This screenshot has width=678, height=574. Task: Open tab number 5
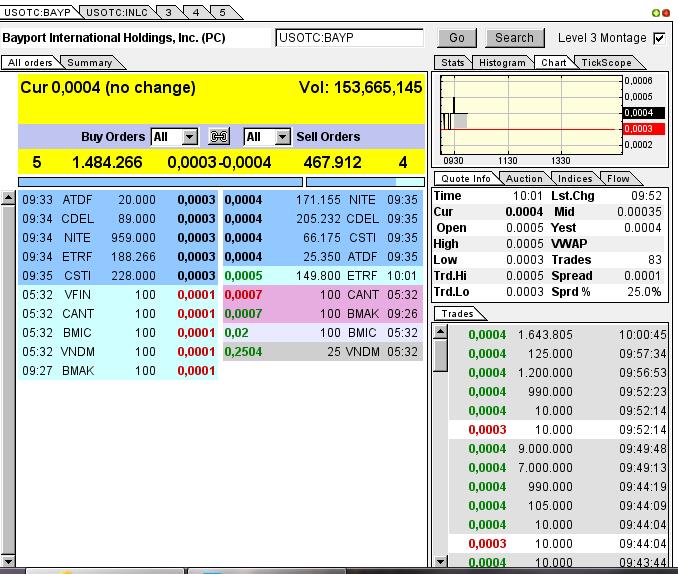pyautogui.click(x=222, y=13)
